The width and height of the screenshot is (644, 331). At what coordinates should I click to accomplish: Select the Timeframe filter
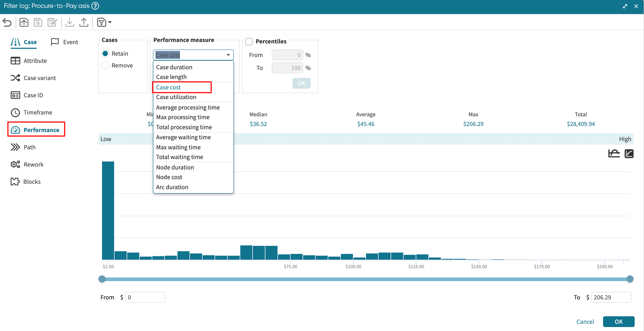38,112
